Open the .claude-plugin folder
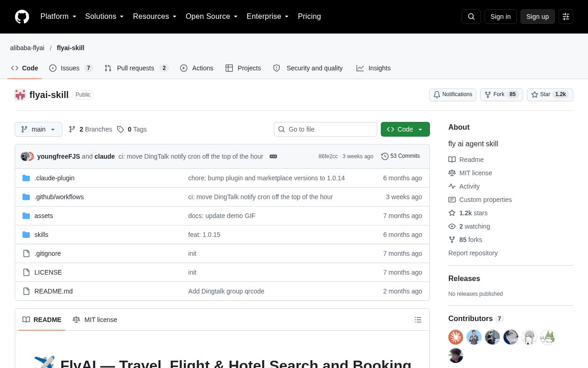This screenshot has width=588, height=368. coord(54,178)
